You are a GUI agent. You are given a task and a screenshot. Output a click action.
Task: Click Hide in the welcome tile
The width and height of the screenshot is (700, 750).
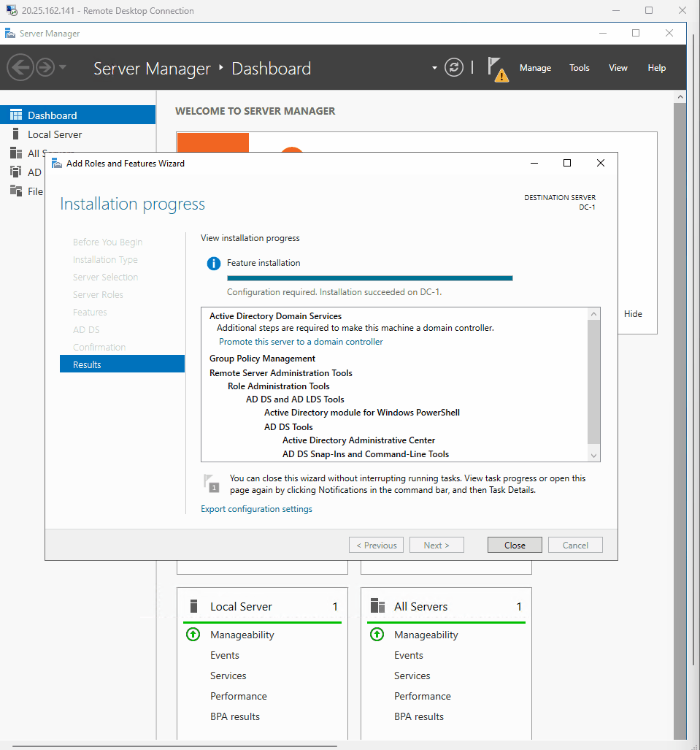click(633, 314)
